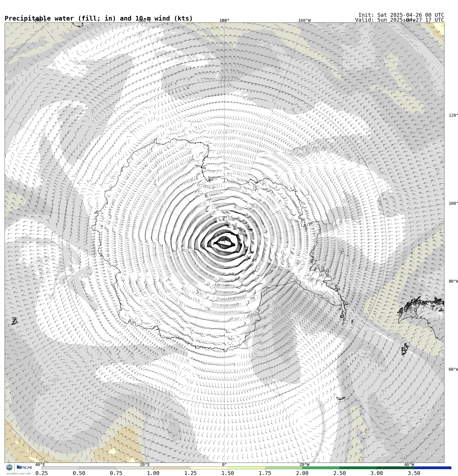Click the 180° longitude label at top

coord(224,20)
